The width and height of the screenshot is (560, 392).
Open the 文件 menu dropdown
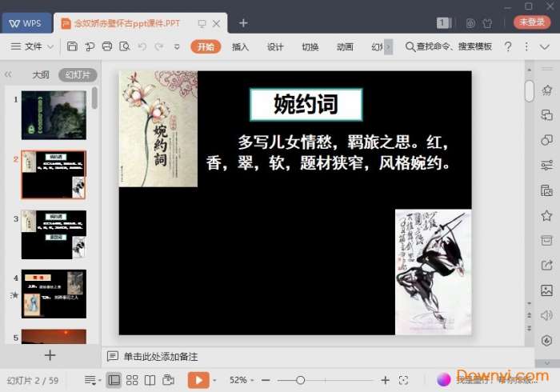[x=33, y=47]
